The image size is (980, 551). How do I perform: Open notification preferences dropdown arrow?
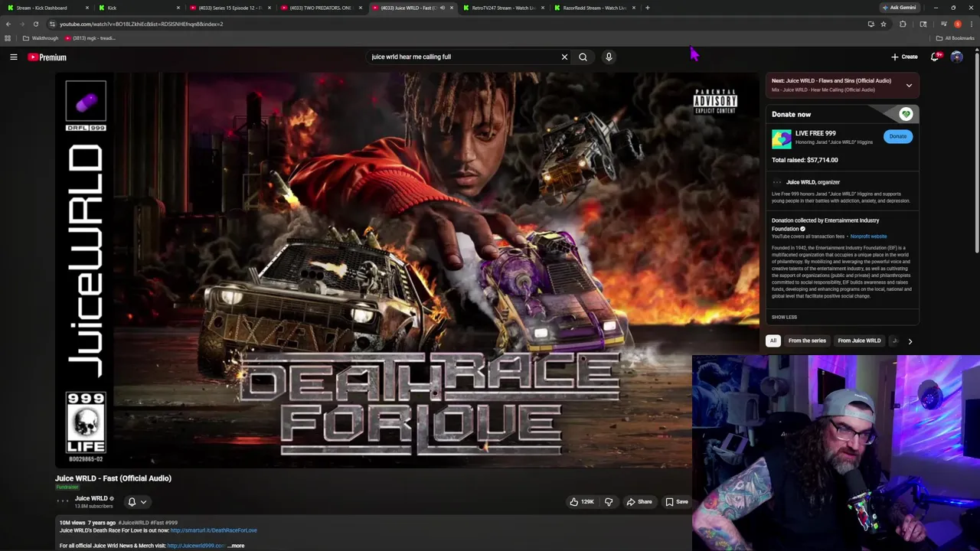pos(143,502)
